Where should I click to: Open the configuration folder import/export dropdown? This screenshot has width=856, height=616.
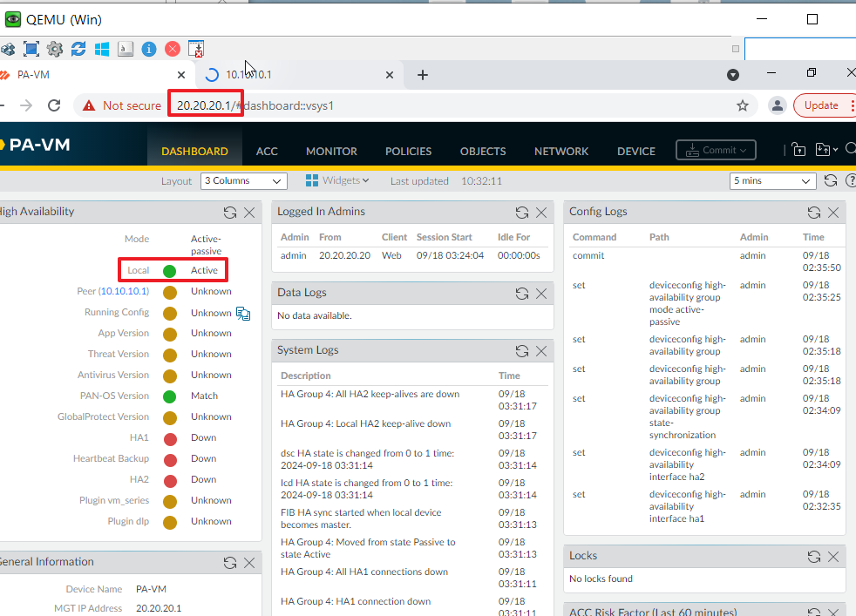pyautogui.click(x=826, y=150)
